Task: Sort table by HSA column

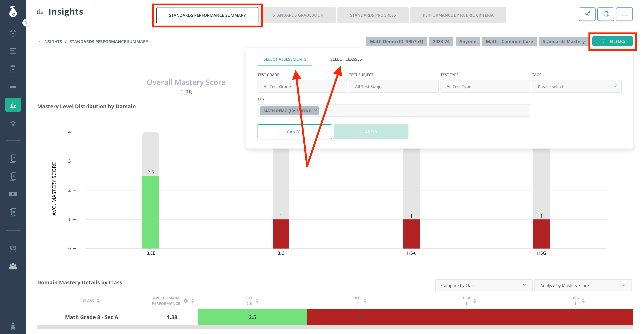Action: [x=474, y=301]
